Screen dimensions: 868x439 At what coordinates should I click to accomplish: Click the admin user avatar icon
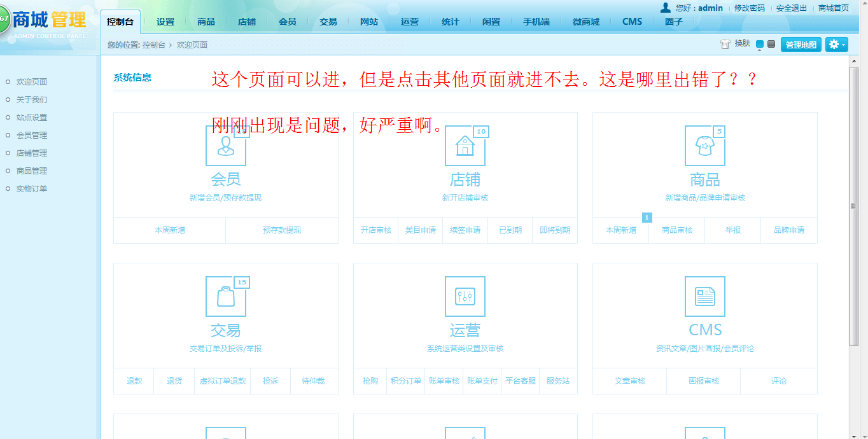click(x=666, y=8)
